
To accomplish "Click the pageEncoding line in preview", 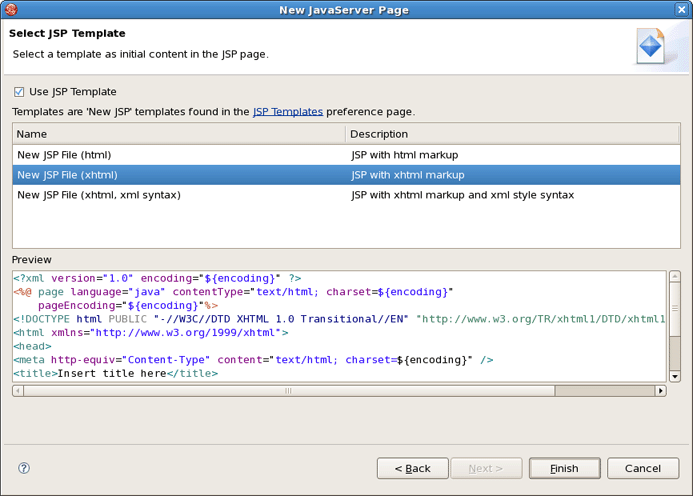I will pos(128,305).
